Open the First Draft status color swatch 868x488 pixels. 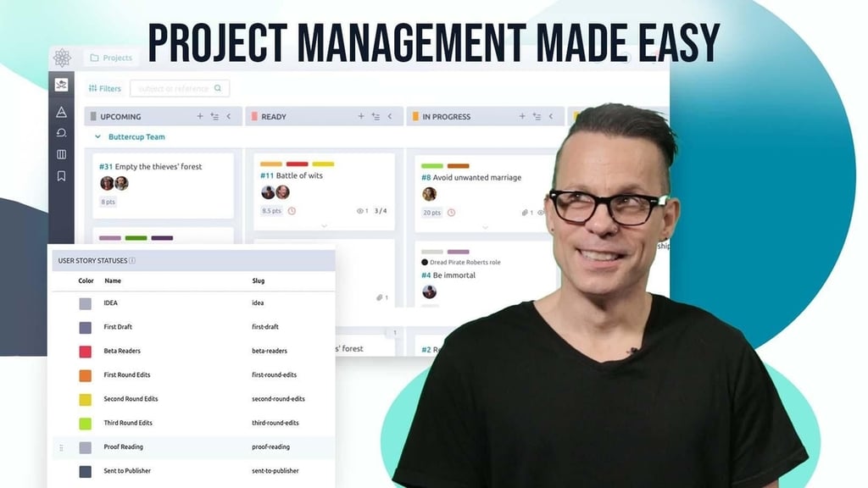(86, 328)
